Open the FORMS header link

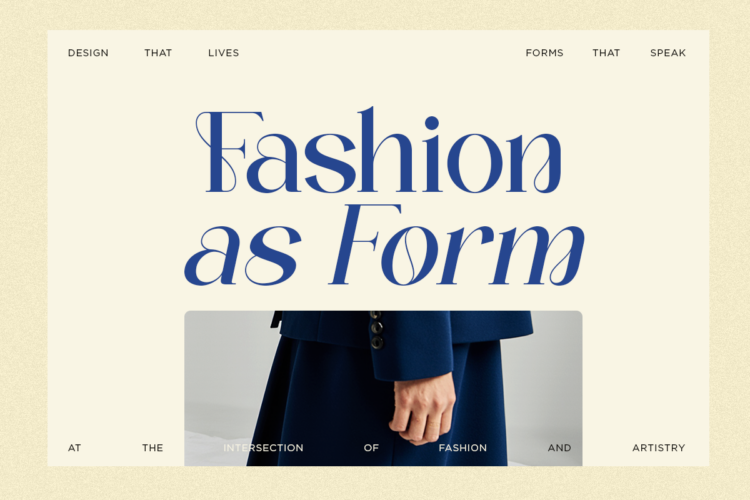pos(544,53)
